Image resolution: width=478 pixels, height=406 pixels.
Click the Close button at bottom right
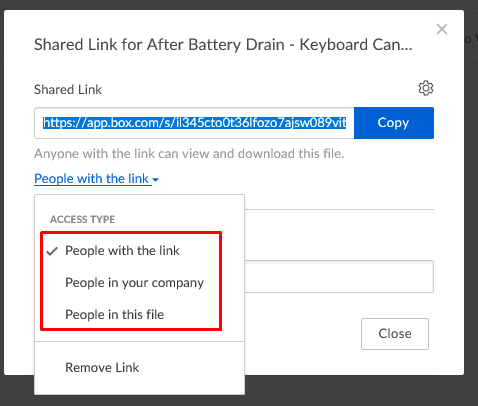(395, 334)
